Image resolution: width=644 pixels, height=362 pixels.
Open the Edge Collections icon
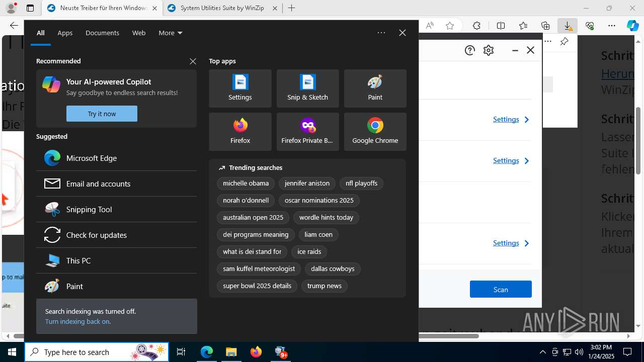click(545, 26)
